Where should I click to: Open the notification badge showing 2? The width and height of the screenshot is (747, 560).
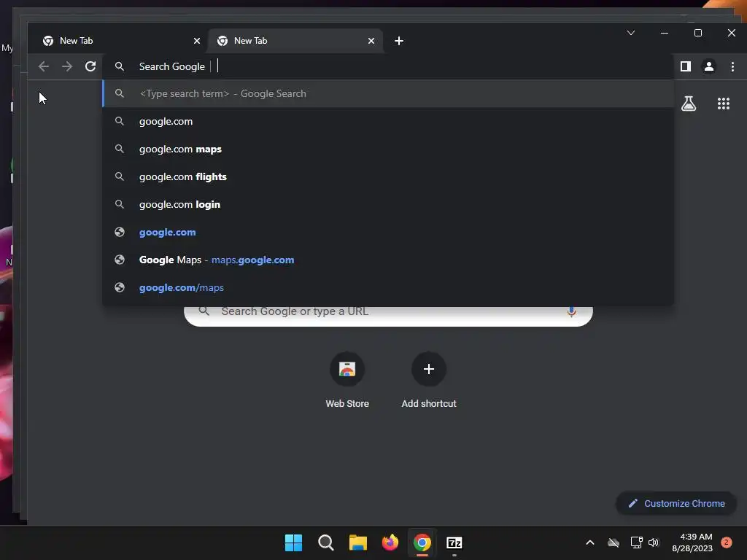pyautogui.click(x=727, y=542)
